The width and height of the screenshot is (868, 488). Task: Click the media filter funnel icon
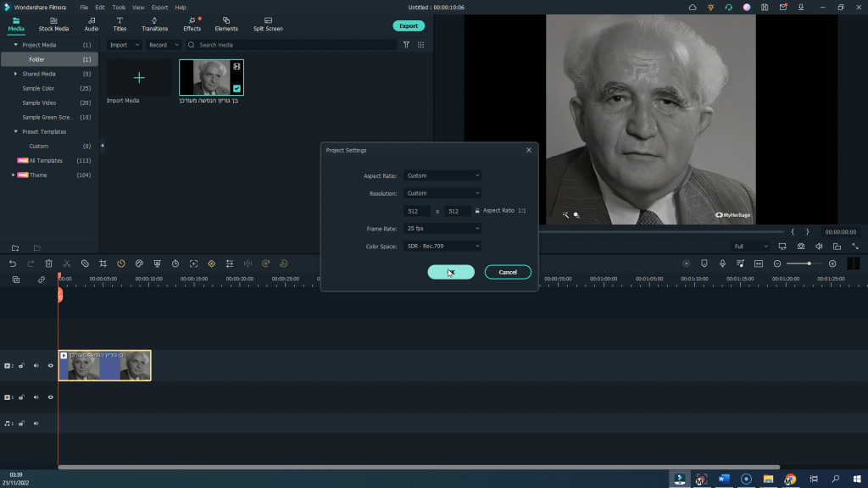[406, 45]
